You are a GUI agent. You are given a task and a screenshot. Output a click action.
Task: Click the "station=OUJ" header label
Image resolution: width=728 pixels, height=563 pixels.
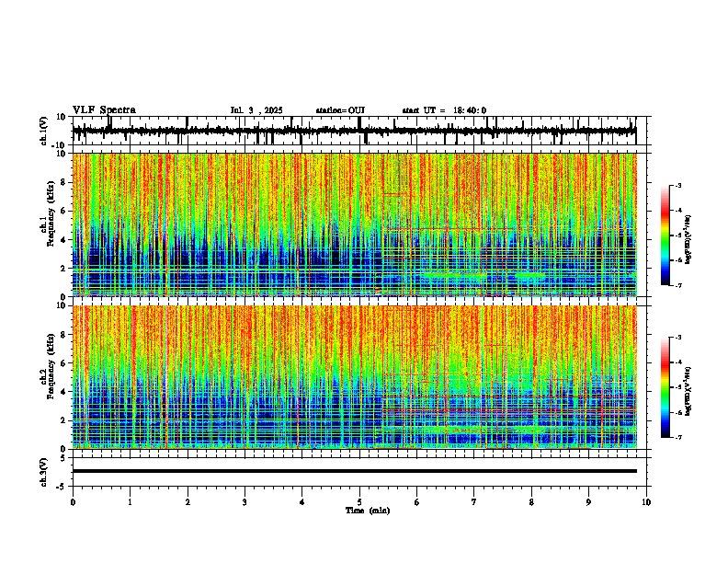(x=340, y=110)
